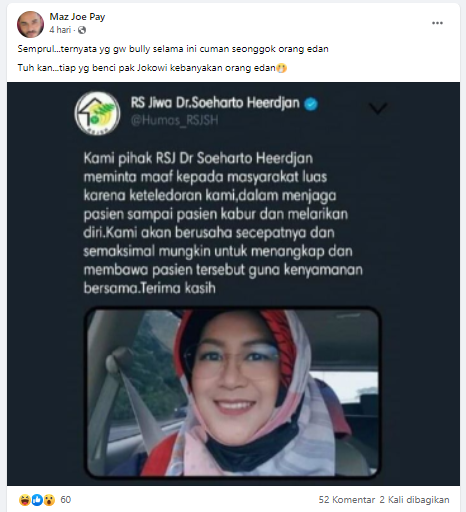This screenshot has height=512, width=466.
Task: Open the woman's selfie photo in tweet
Action: coord(233,392)
